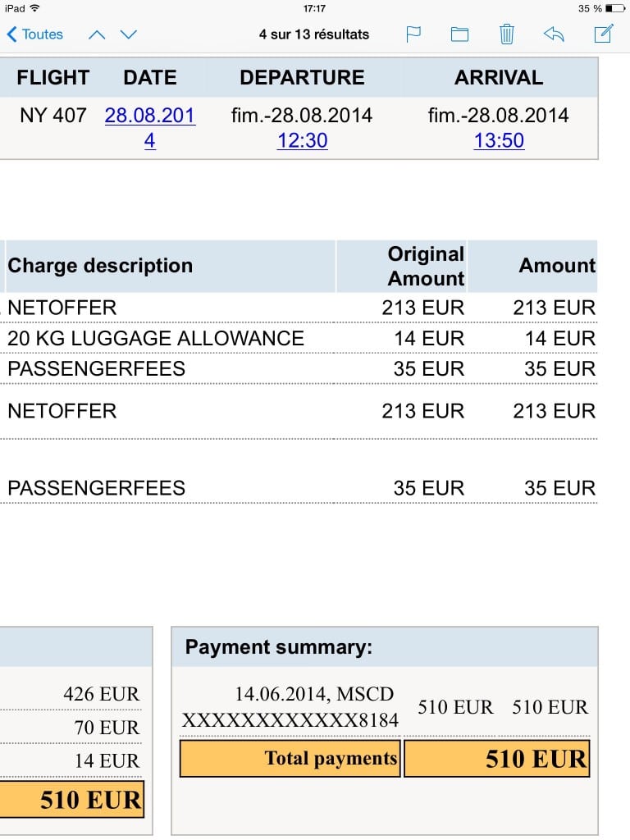Tap the reply arrow icon

tap(554, 34)
